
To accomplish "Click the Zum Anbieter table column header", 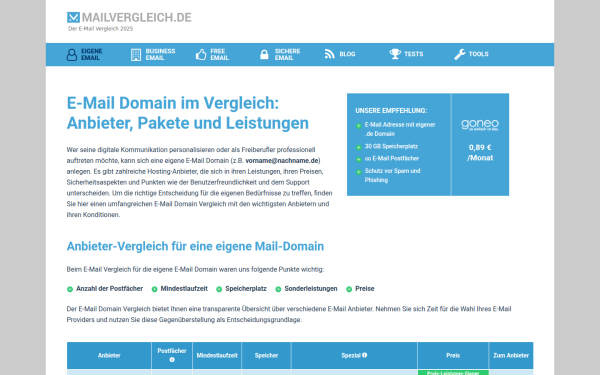I will [511, 355].
